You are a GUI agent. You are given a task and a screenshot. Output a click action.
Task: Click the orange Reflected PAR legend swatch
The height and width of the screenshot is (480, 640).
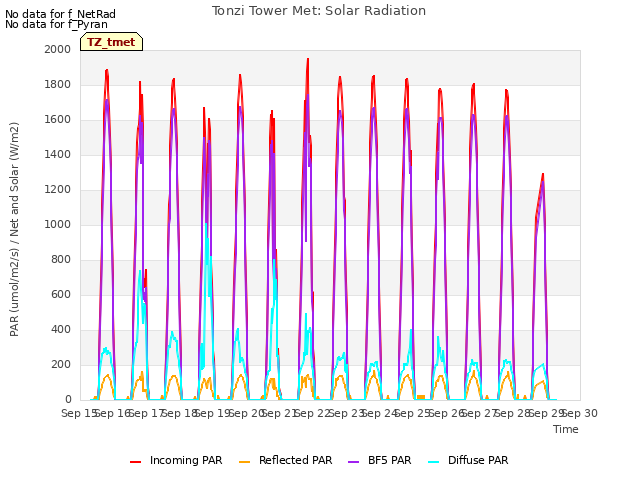click(244, 462)
